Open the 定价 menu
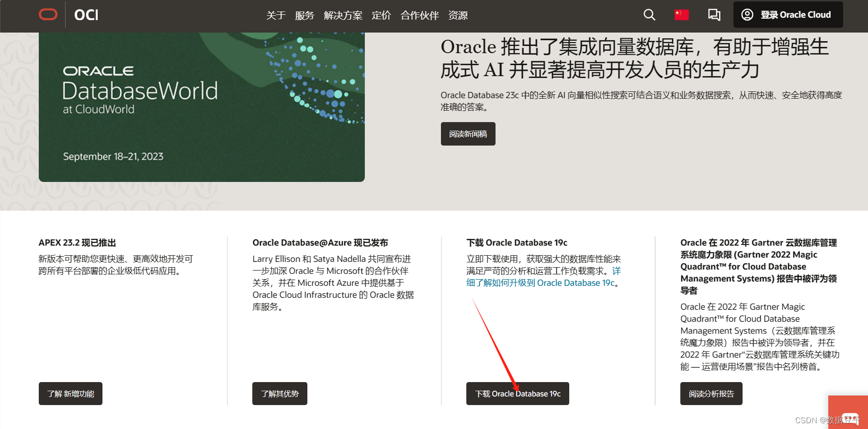Viewport: 868px width, 429px height. tap(381, 15)
